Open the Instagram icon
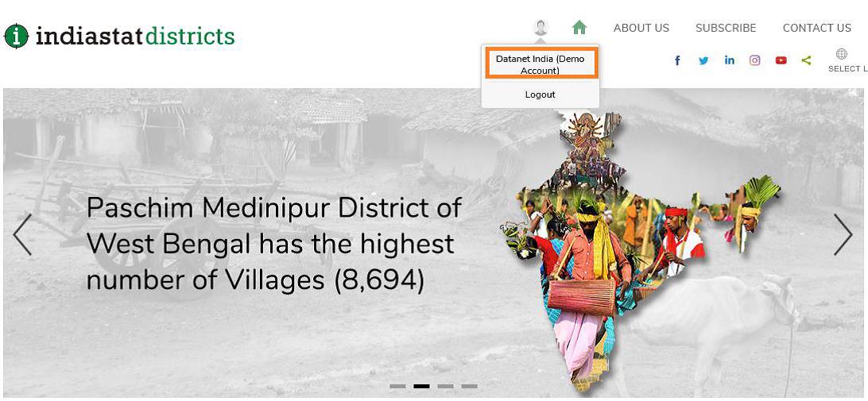Screen dimensions: 868x401 click(x=755, y=60)
